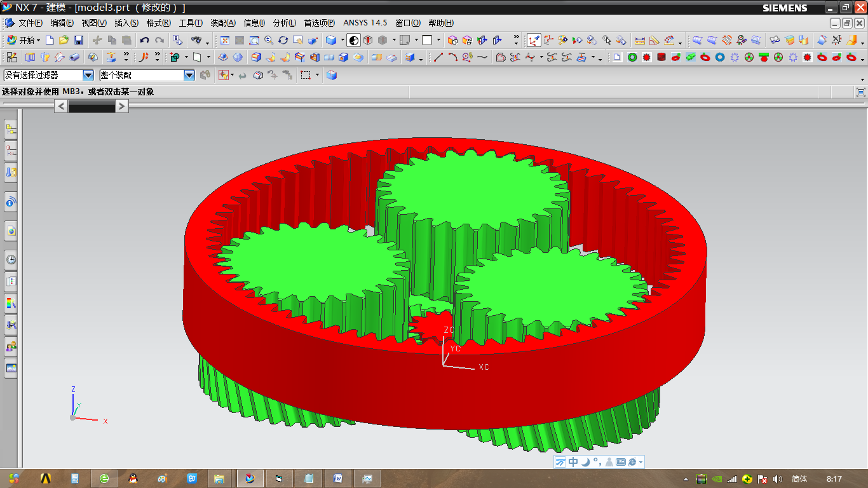Click the taskbar volume speaker icon
Viewport: 868px width, 488px height.
point(778,478)
